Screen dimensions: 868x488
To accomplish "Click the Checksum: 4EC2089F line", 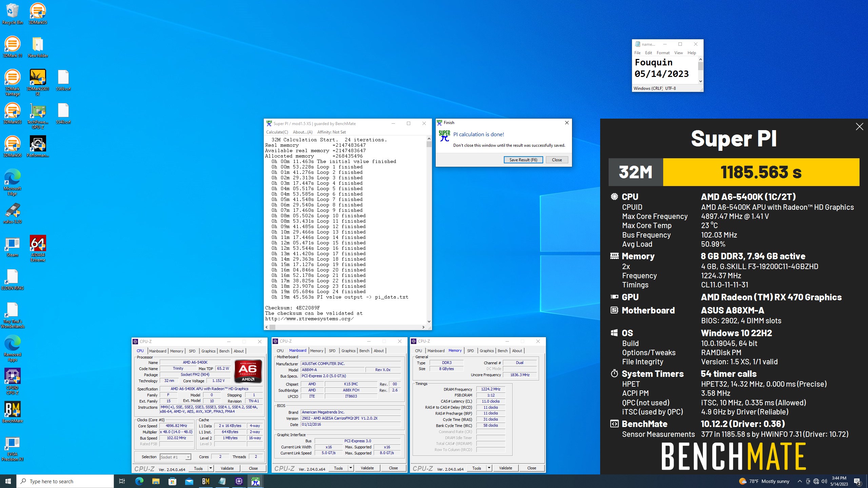I will pyautogui.click(x=292, y=308).
